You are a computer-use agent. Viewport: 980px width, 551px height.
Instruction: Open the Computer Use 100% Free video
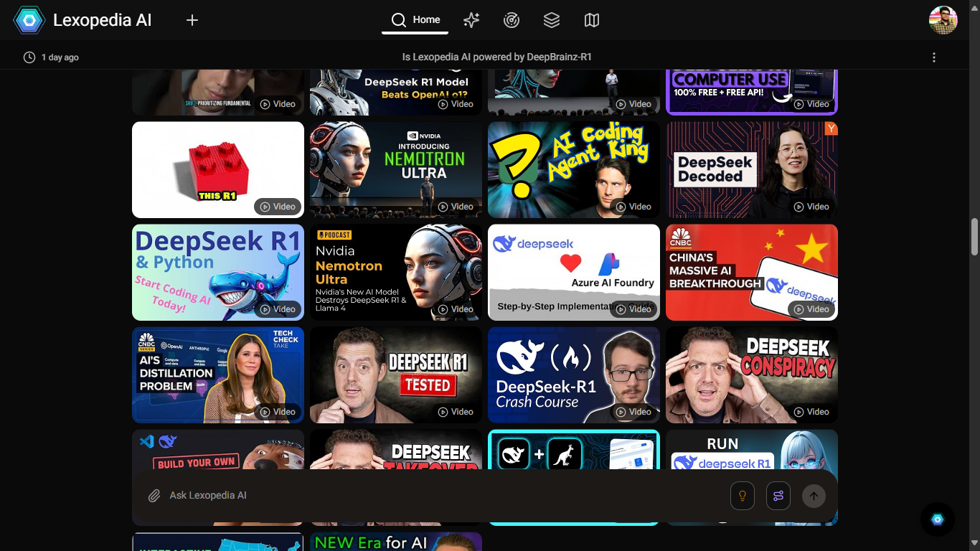point(752,93)
